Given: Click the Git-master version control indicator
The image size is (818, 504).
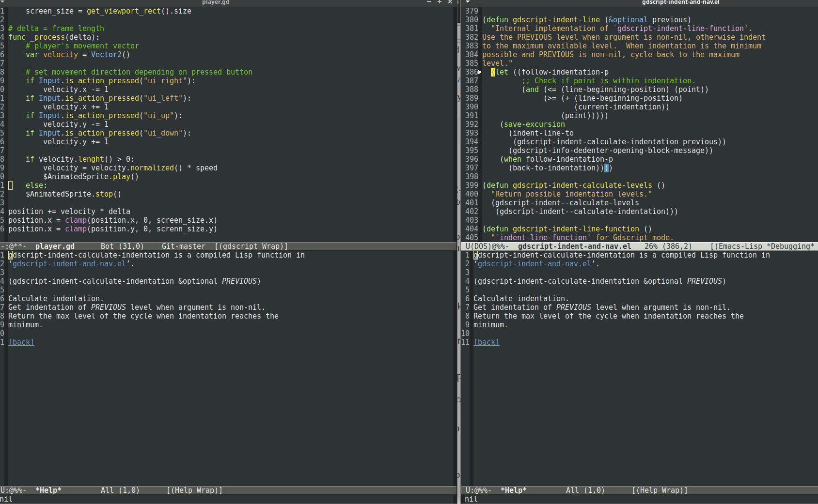Looking at the screenshot, I should pos(183,246).
